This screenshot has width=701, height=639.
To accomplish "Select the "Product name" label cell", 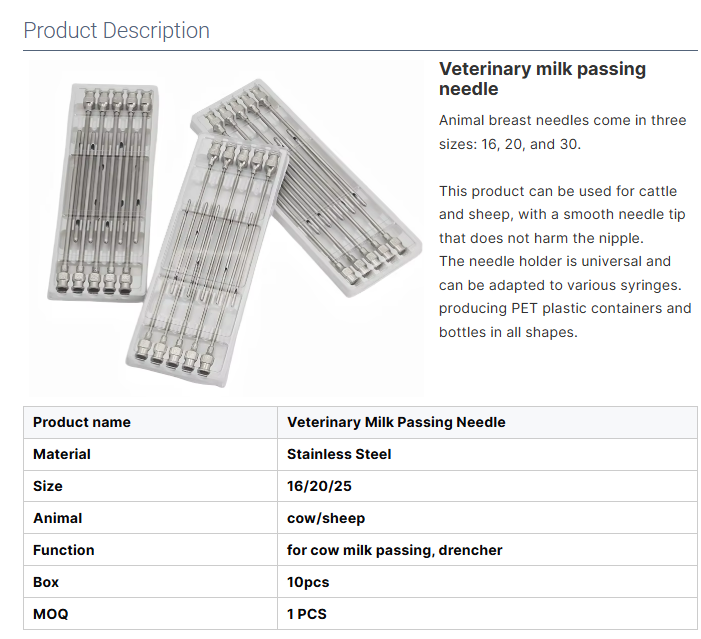I will [82, 422].
